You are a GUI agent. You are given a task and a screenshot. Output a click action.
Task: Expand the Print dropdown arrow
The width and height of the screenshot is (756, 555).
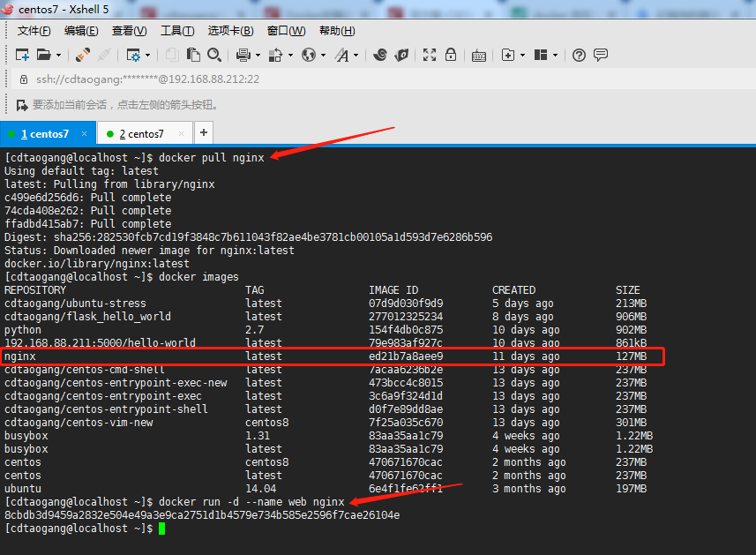[258, 56]
